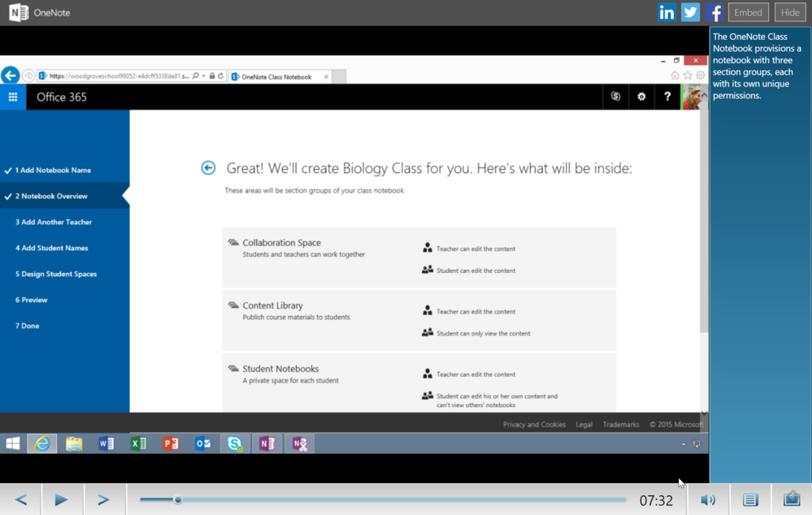Open the SharePoint icon in Office 365 bar
Viewport: 812px width, 515px height.
tap(615, 96)
